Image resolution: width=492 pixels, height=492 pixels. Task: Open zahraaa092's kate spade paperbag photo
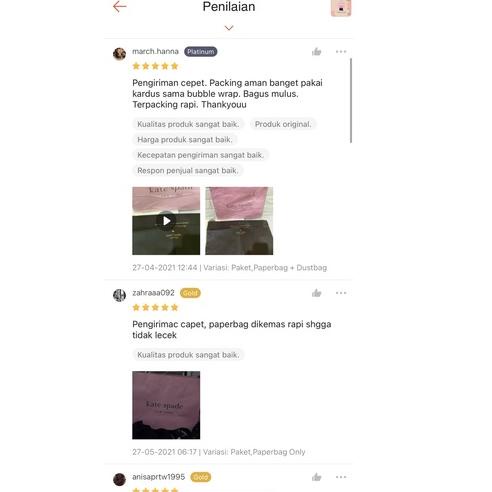click(x=166, y=405)
